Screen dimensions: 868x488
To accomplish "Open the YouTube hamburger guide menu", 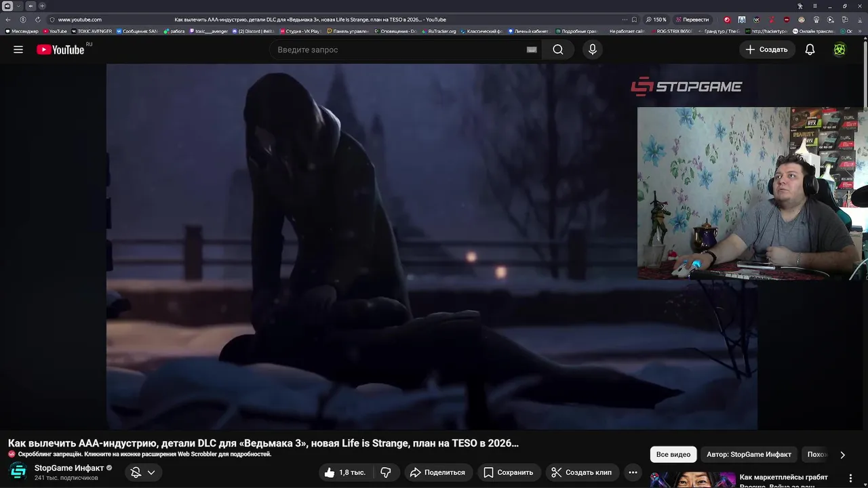I will pyautogui.click(x=18, y=49).
